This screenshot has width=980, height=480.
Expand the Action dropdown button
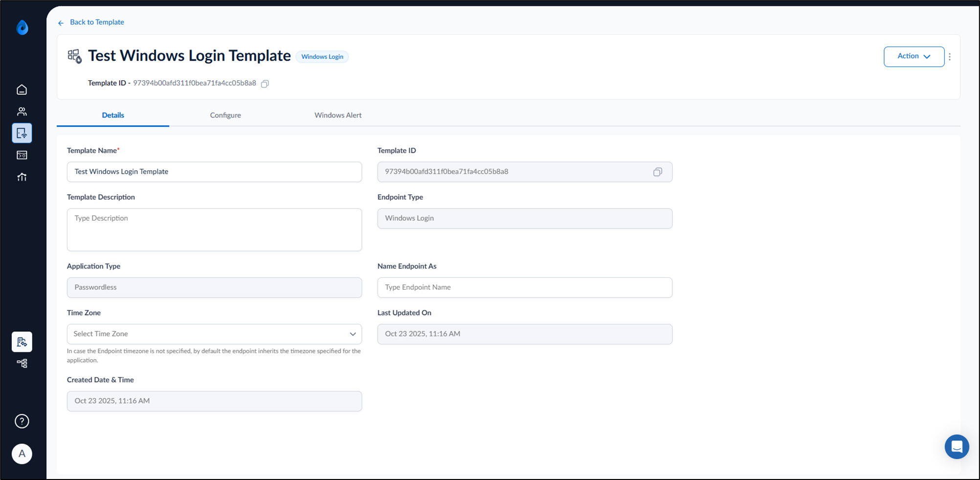click(914, 57)
